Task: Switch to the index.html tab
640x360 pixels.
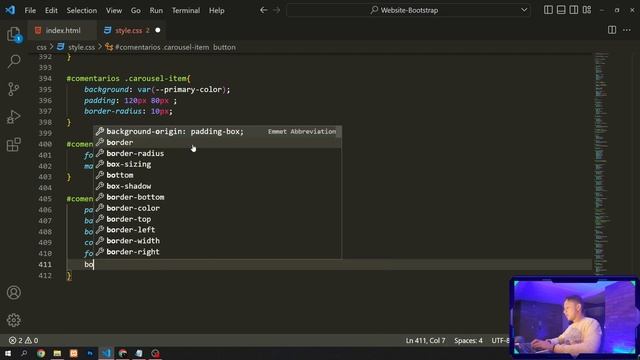Action: tap(63, 30)
